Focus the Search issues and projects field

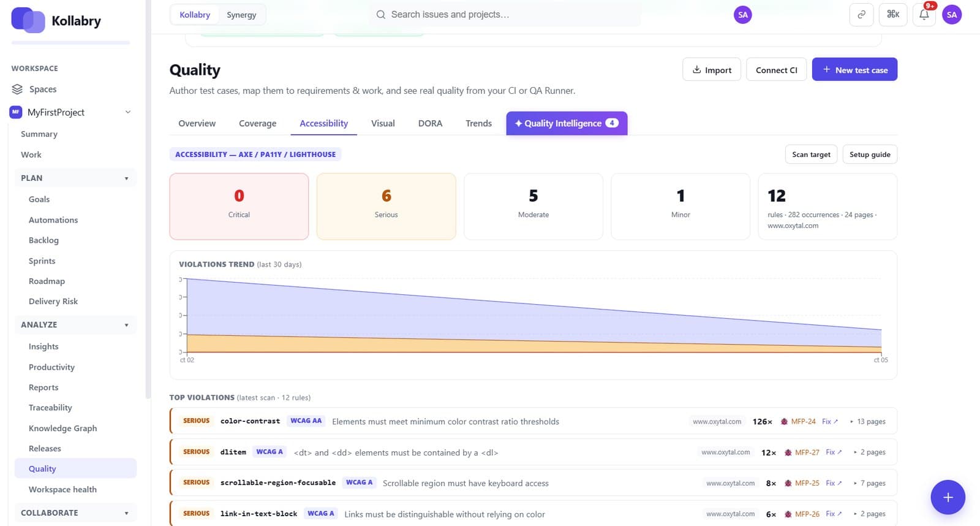(x=505, y=15)
